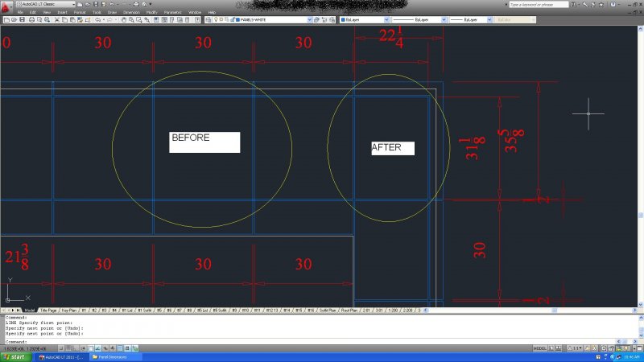Click the Publish icon in standard toolbar

tap(47, 19)
